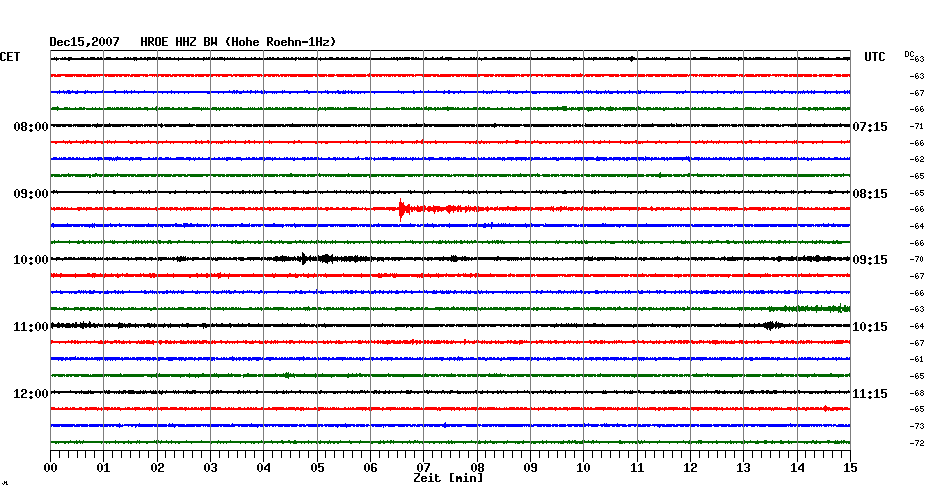
Task: Click minute tick label 11 on time axis
Action: 637,468
